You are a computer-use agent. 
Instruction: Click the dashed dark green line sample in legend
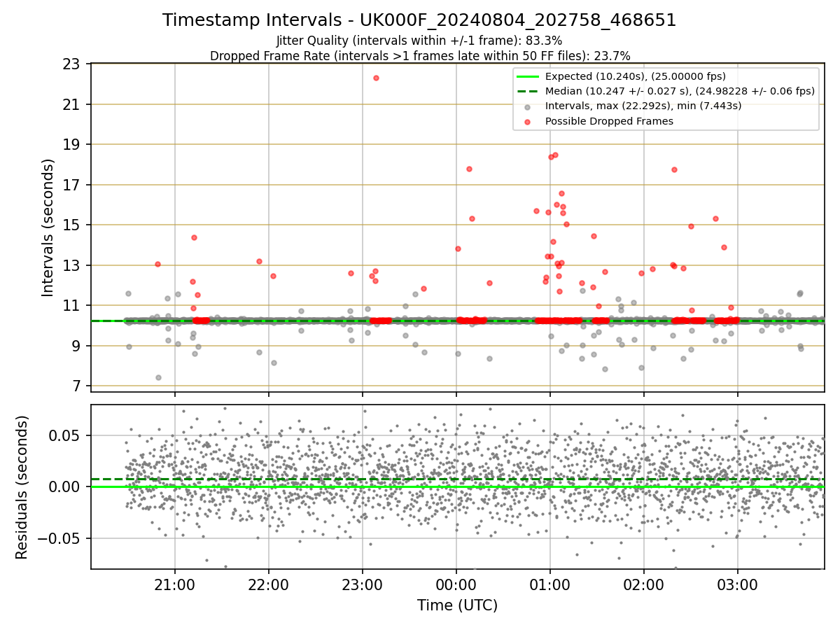coord(528,91)
